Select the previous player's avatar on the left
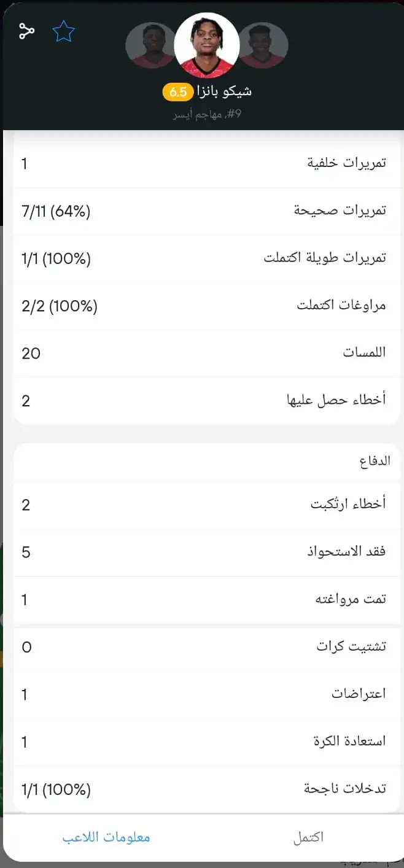The height and width of the screenshot is (868, 404). point(150,44)
